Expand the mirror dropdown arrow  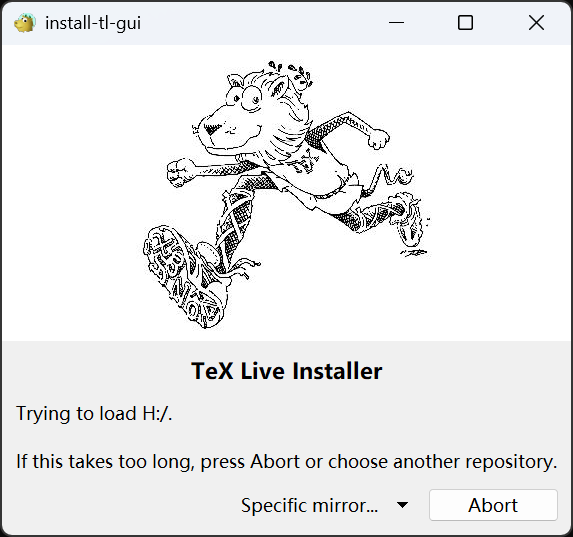coord(402,505)
